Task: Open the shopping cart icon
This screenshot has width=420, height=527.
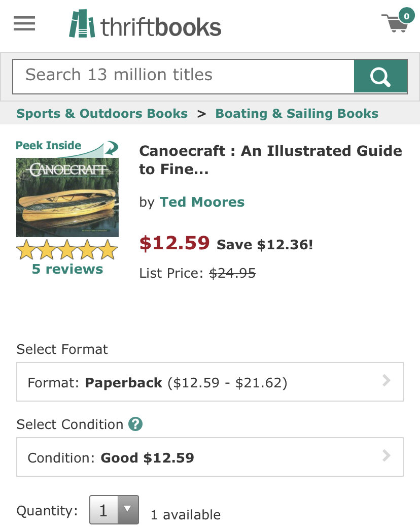Action: point(395,23)
